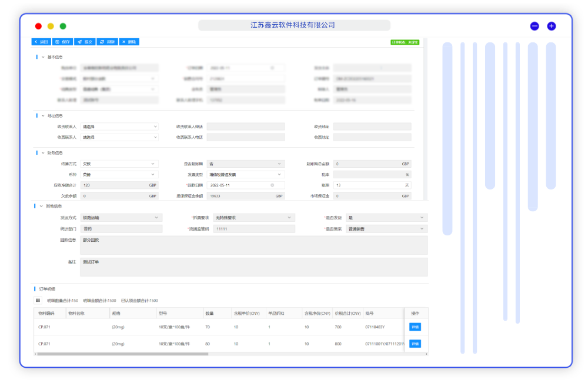
Task: Expand the 发运方式 dropdown
Action: (x=121, y=218)
